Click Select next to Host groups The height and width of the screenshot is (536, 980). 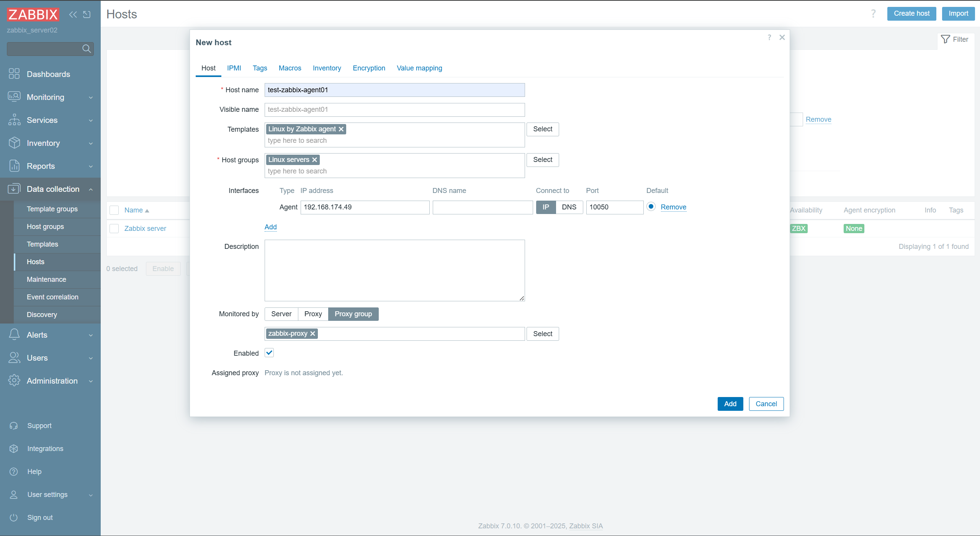pos(542,160)
